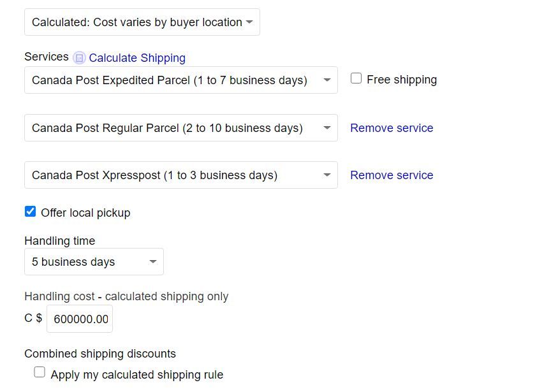Tick the 'Apply my calculated shipping rule' checkbox
Image resolution: width=551 pixels, height=392 pixels.
point(40,372)
